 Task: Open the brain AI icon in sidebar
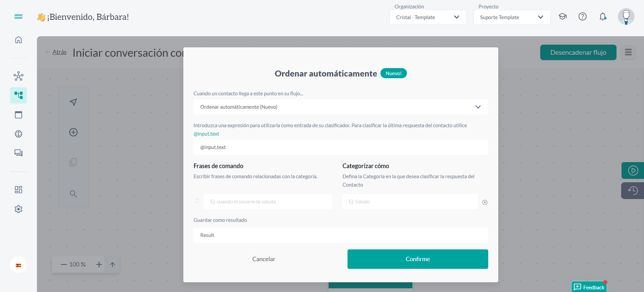18,134
